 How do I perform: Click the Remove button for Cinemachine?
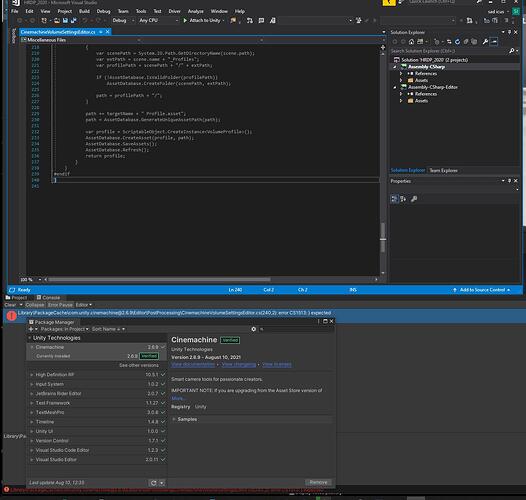tap(318, 482)
